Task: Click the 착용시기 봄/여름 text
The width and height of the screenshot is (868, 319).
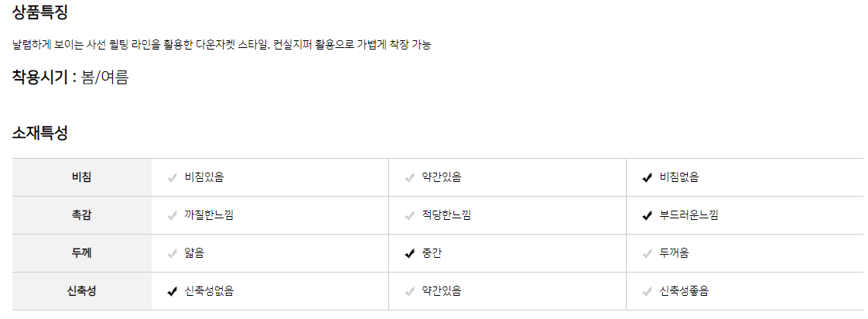Action: point(70,77)
